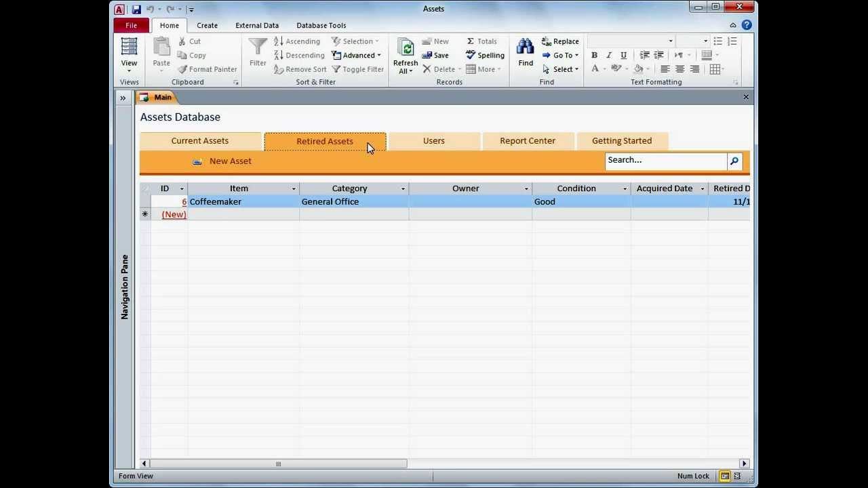Switch to the Create ribbon tab

pyautogui.click(x=208, y=26)
